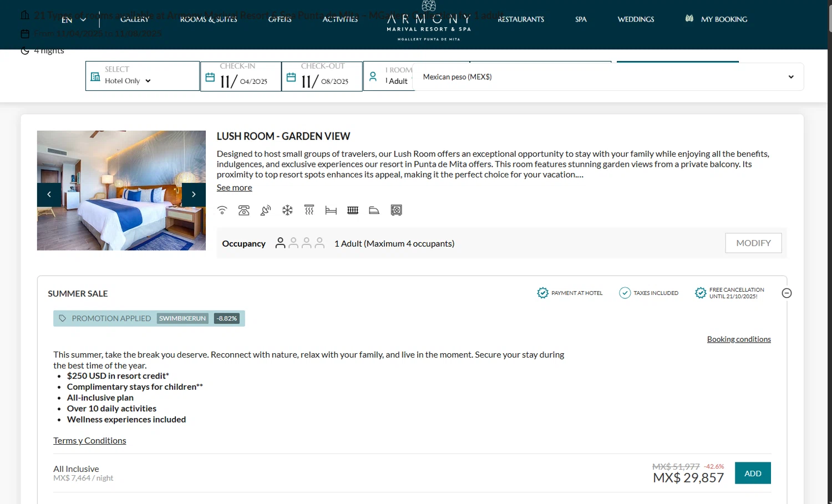Click the bed amenity icon

331,210
